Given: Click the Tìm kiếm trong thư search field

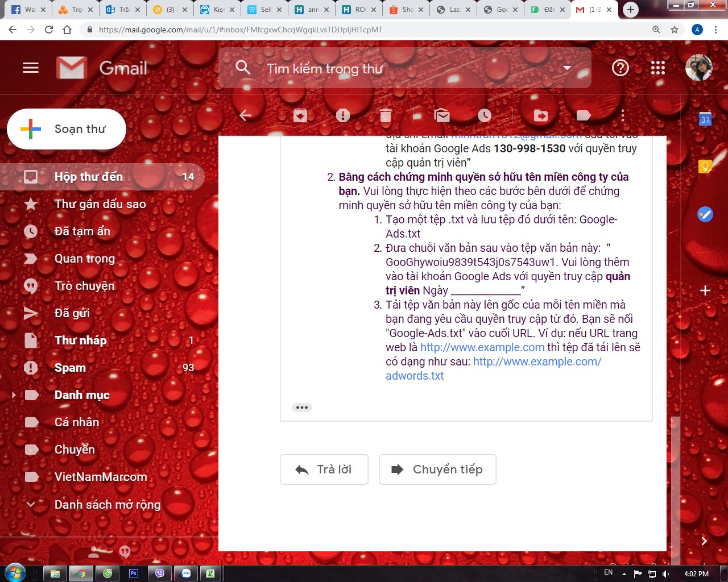Looking at the screenshot, I should [398, 69].
